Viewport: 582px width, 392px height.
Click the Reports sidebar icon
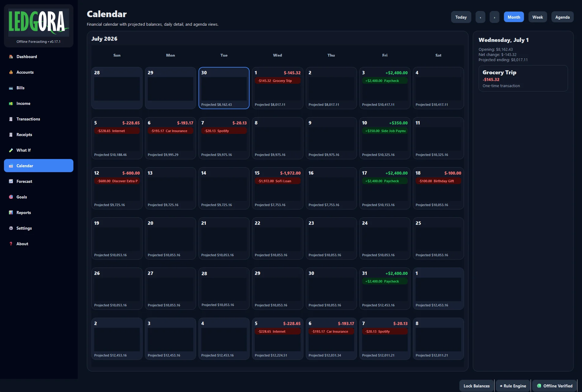[11, 213]
